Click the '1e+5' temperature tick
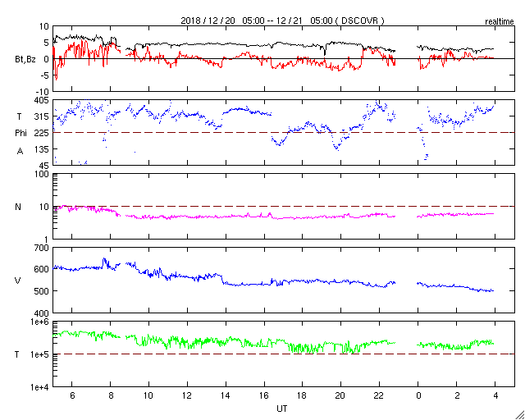Viewport: 525px width, 420px height. tap(41, 354)
